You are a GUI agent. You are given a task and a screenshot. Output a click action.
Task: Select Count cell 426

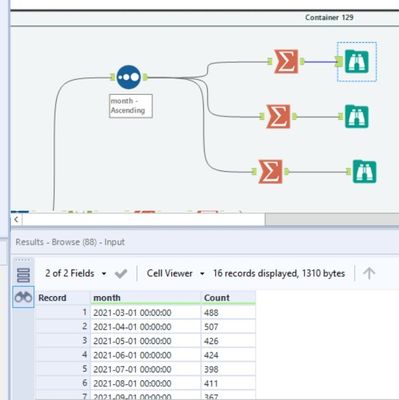pos(228,341)
